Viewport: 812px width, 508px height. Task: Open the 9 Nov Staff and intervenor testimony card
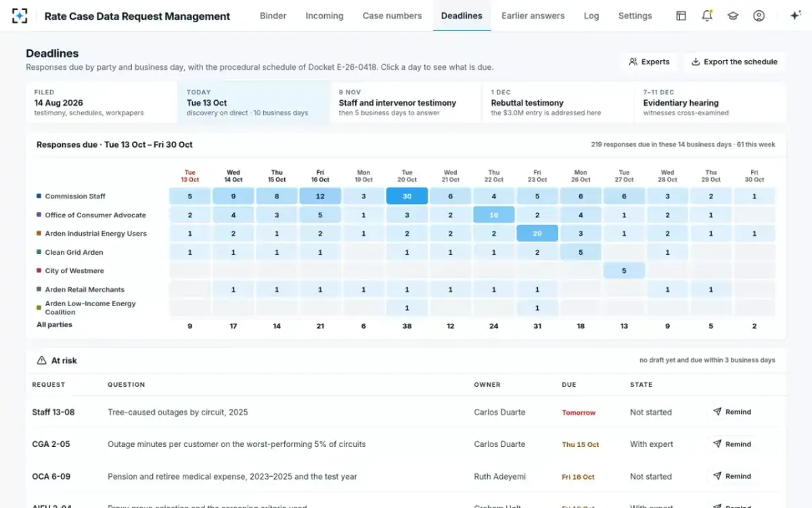tap(406, 102)
